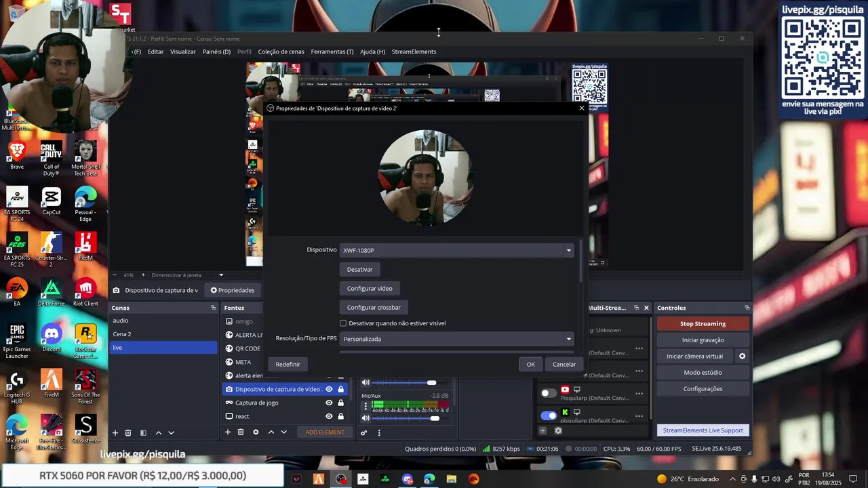
Task: Open advanced audio properties gears icon
Action: click(364, 432)
